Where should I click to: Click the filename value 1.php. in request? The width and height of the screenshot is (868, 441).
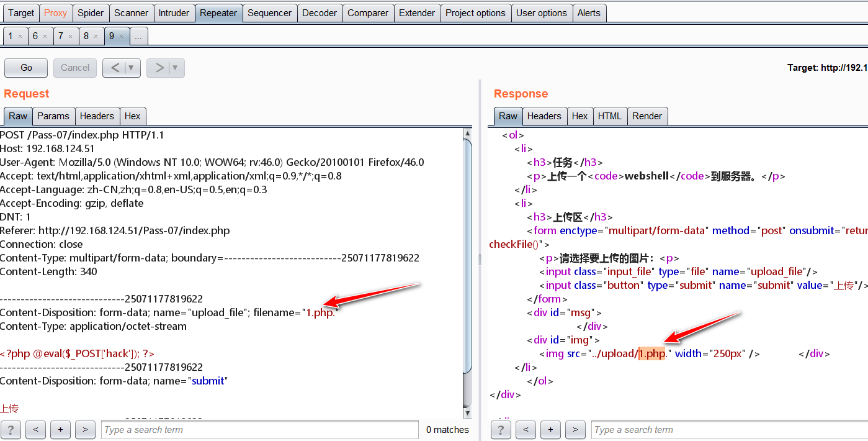(x=321, y=312)
